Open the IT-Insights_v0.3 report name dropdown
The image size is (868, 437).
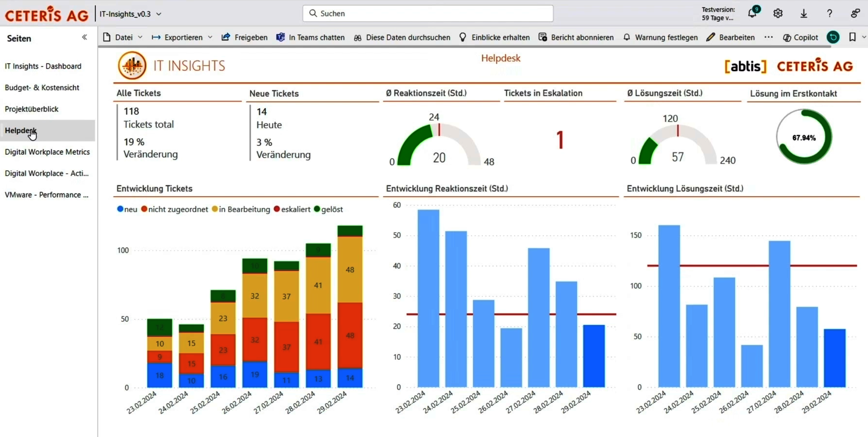click(131, 14)
